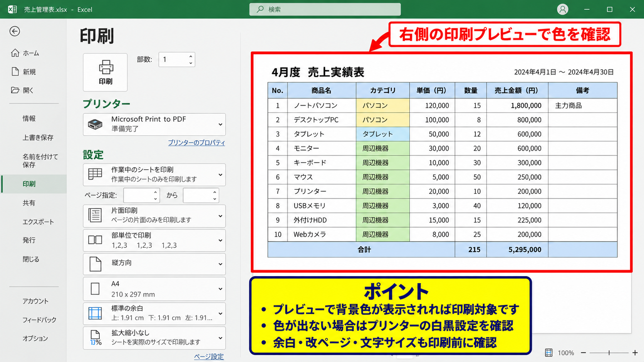This screenshot has width=644, height=362.
Task: Select 新規 in the sidebar
Action: (29, 72)
